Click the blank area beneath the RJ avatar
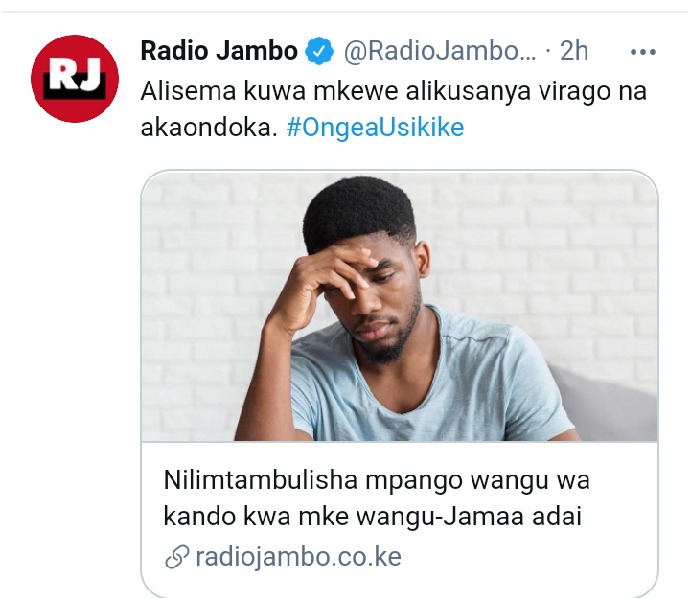Image resolution: width=690 pixels, height=598 pixels. pyautogui.click(x=75, y=352)
